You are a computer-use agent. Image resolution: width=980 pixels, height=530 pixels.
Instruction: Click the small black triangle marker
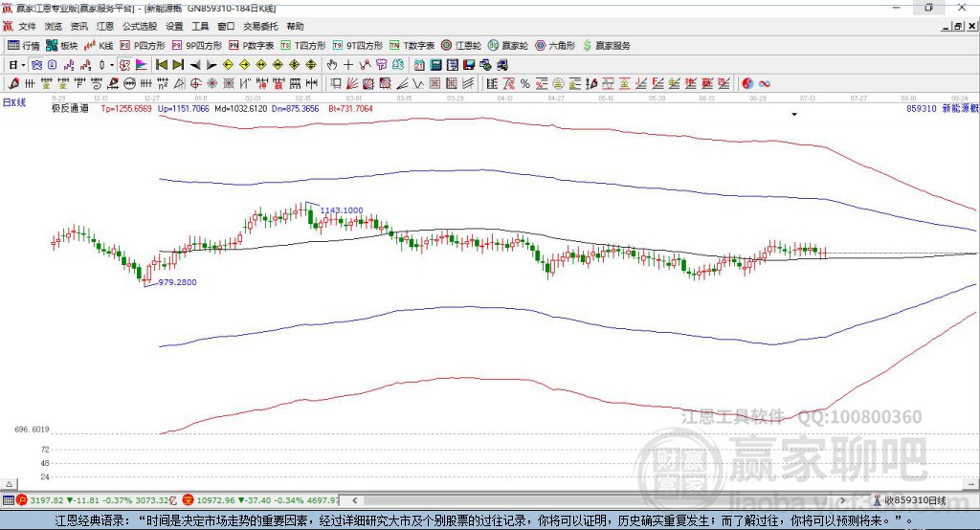pyautogui.click(x=794, y=115)
